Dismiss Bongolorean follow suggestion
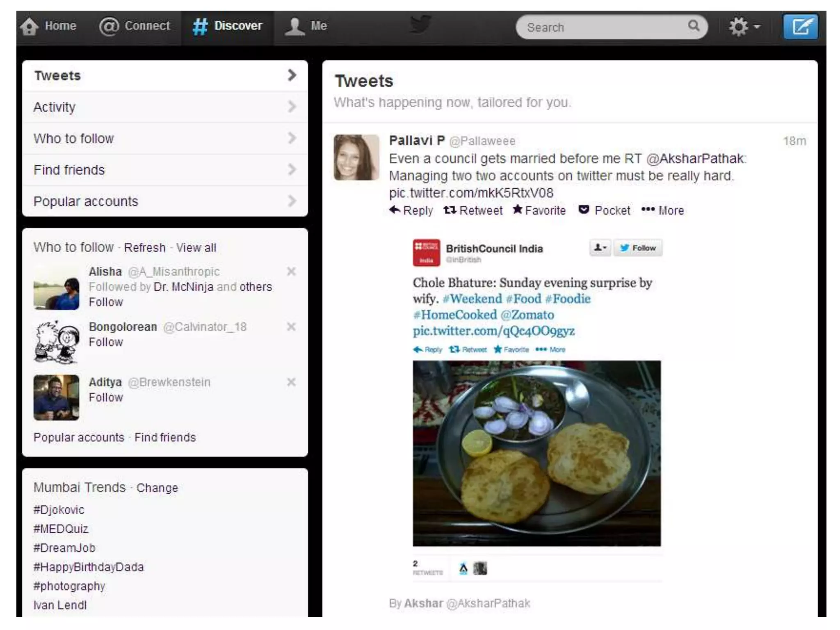The image size is (840, 630). click(x=291, y=327)
